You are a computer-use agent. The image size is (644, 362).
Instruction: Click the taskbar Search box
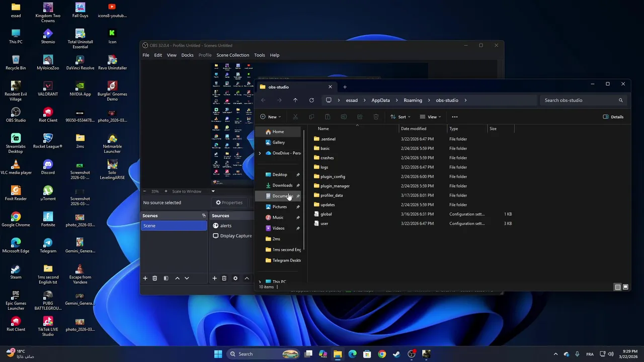point(263,354)
